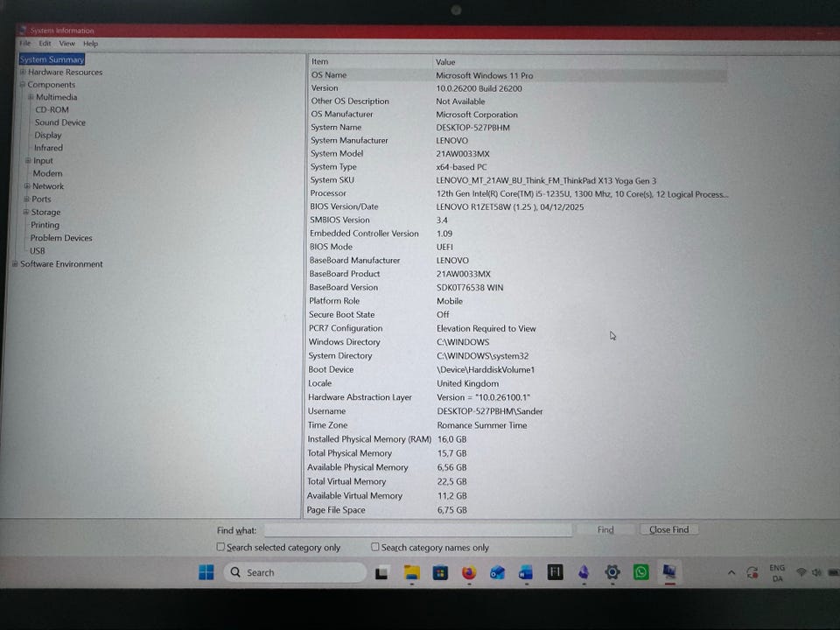Viewport: 840px width, 630px height.
Task: Select the Page File Space row
Action: pos(517,510)
